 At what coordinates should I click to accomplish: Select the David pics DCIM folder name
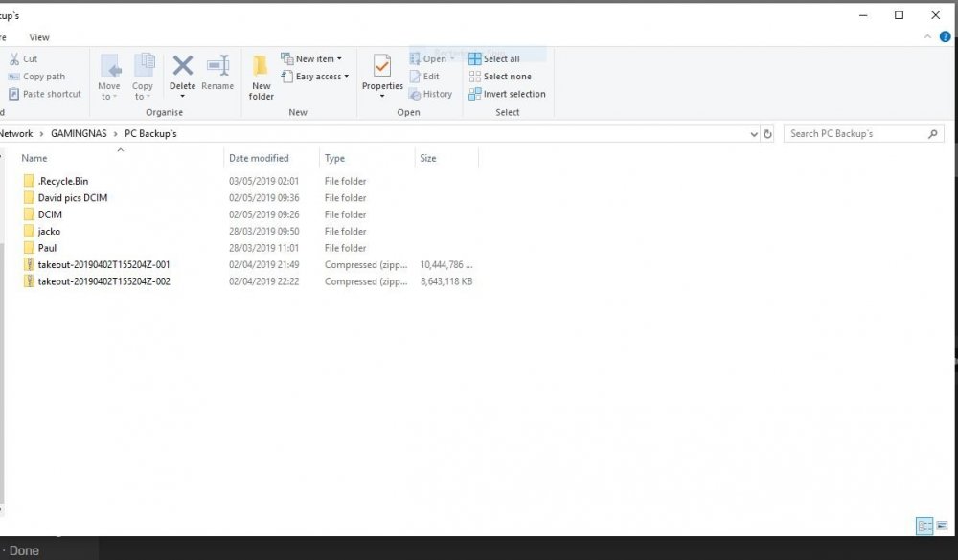tap(73, 198)
